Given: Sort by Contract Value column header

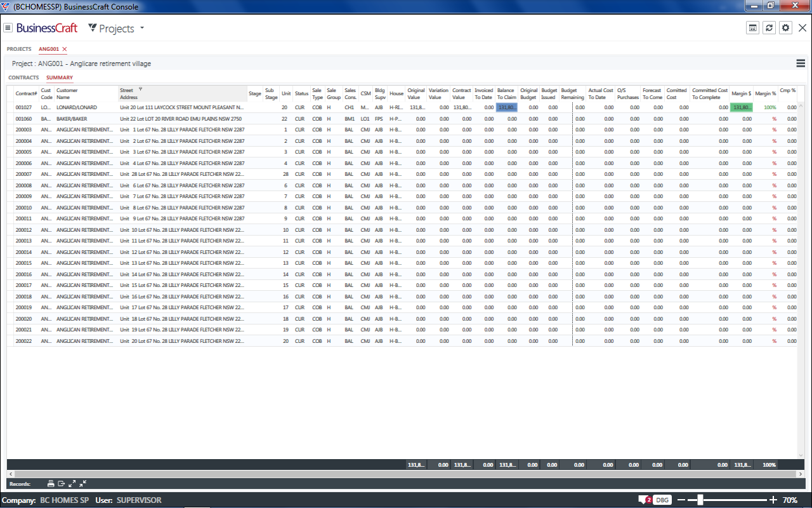Looking at the screenshot, I should tap(461, 93).
